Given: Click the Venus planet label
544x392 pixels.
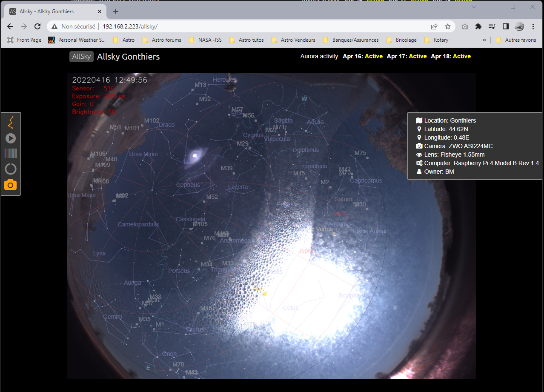Looking at the screenshot, I should [324, 229].
